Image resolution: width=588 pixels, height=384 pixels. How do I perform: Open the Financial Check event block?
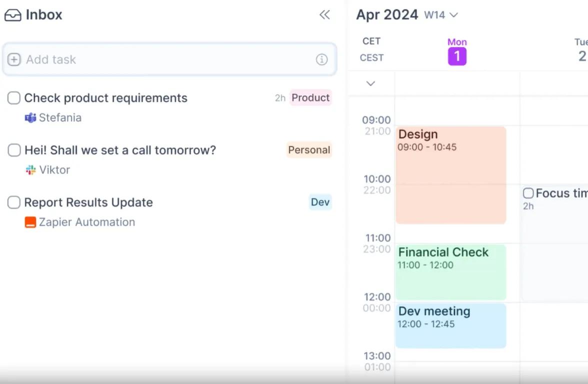(x=451, y=272)
